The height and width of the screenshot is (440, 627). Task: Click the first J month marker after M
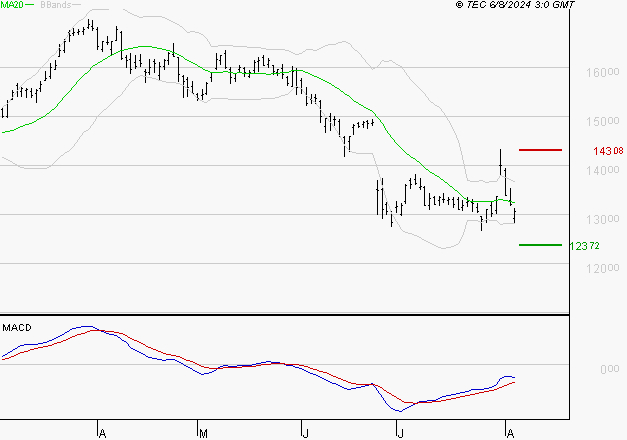305,434
